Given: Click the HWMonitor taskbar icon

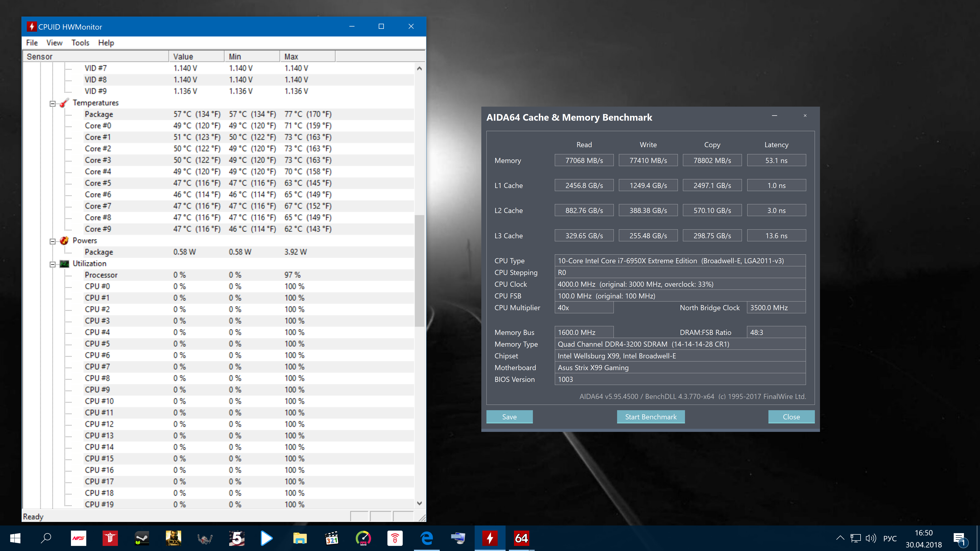Looking at the screenshot, I should [490, 538].
